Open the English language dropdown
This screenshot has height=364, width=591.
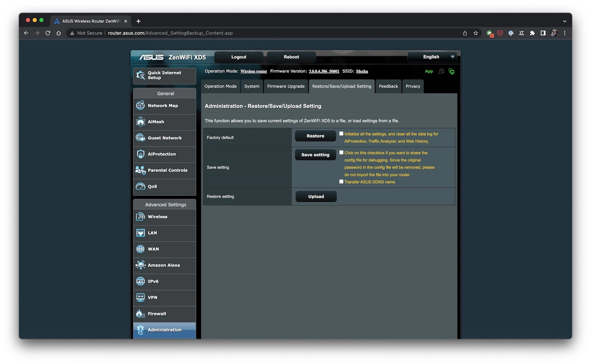click(x=432, y=57)
